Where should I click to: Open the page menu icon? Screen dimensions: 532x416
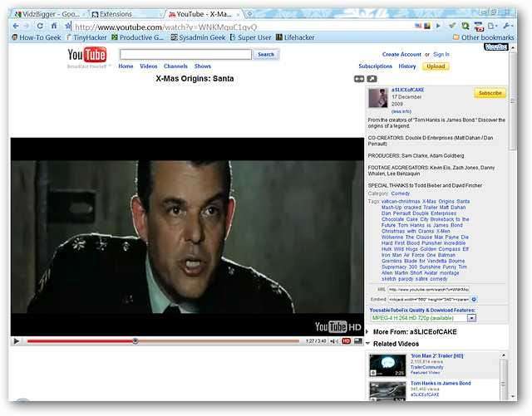(x=492, y=26)
